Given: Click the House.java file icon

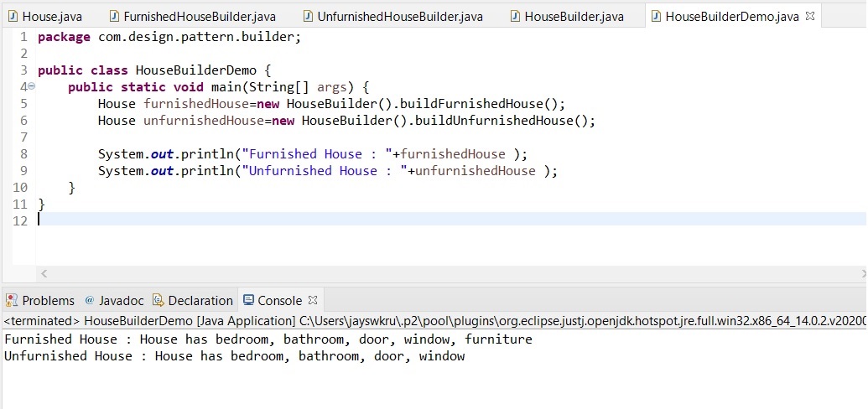Looking at the screenshot, I should 13,16.
